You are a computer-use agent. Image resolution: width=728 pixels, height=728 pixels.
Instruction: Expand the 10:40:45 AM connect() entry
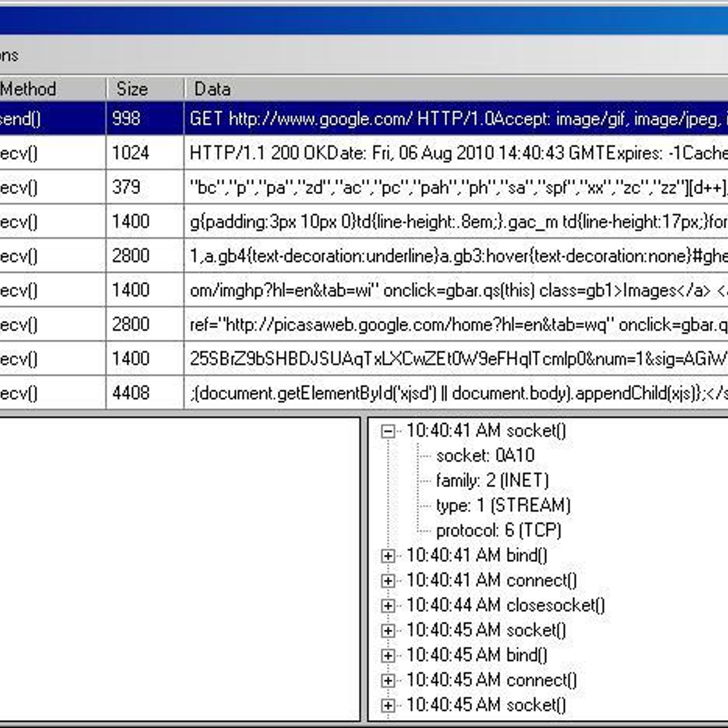(x=387, y=679)
